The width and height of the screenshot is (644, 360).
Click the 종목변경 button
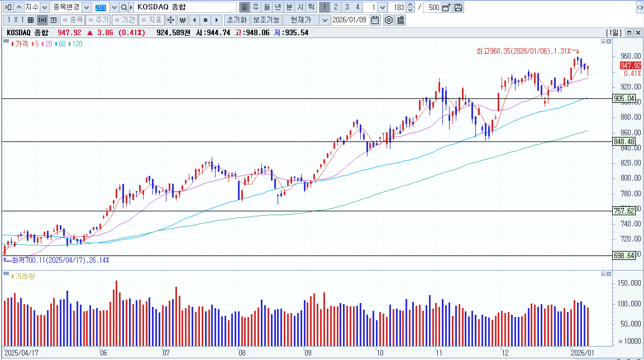pyautogui.click(x=66, y=7)
